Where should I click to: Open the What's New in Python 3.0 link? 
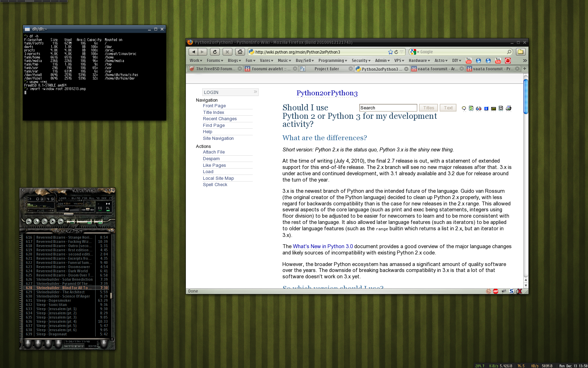click(x=323, y=246)
